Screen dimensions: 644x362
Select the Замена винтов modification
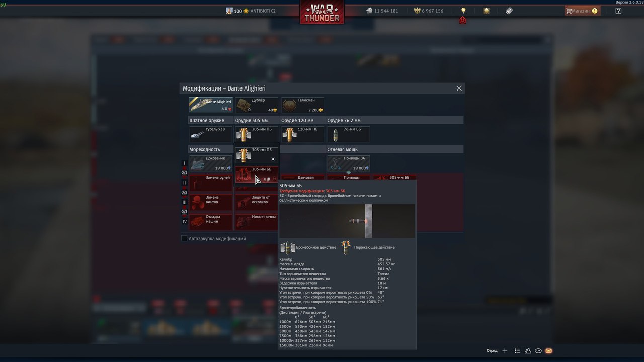[x=211, y=202]
